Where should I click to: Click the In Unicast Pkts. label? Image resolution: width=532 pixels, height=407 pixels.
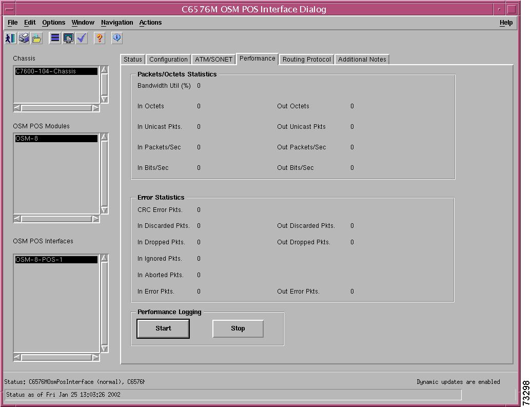160,127
